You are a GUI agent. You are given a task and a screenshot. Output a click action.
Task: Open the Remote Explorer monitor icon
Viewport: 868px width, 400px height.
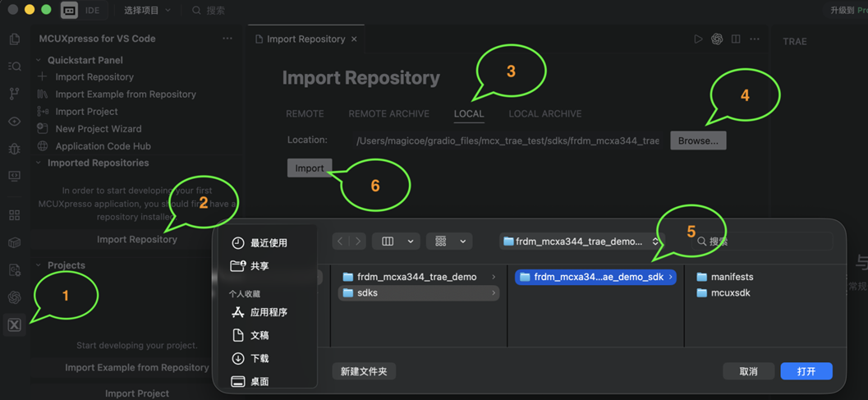[x=15, y=176]
